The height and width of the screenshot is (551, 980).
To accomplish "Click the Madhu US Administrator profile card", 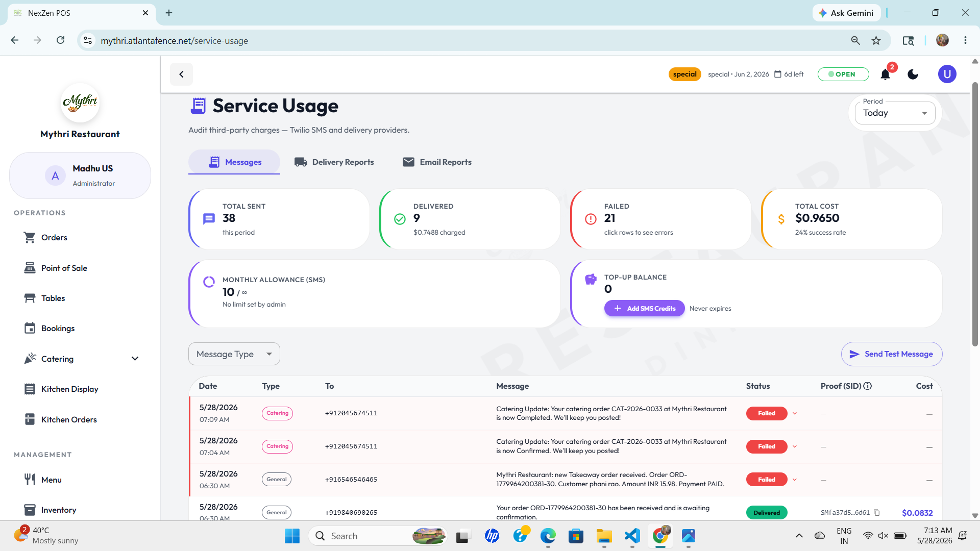I will (80, 176).
